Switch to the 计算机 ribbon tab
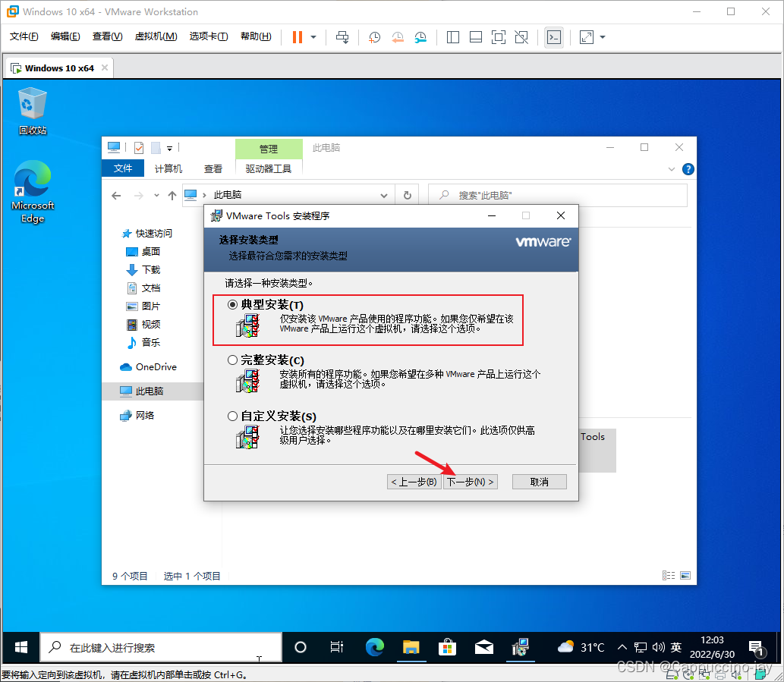 click(168, 168)
